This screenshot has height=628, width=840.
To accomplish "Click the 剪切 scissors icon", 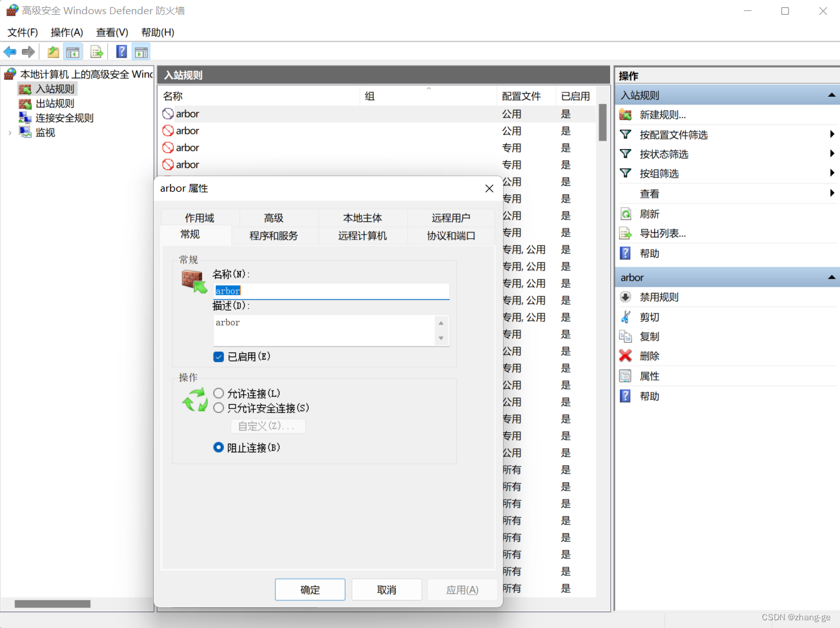I will coord(625,317).
